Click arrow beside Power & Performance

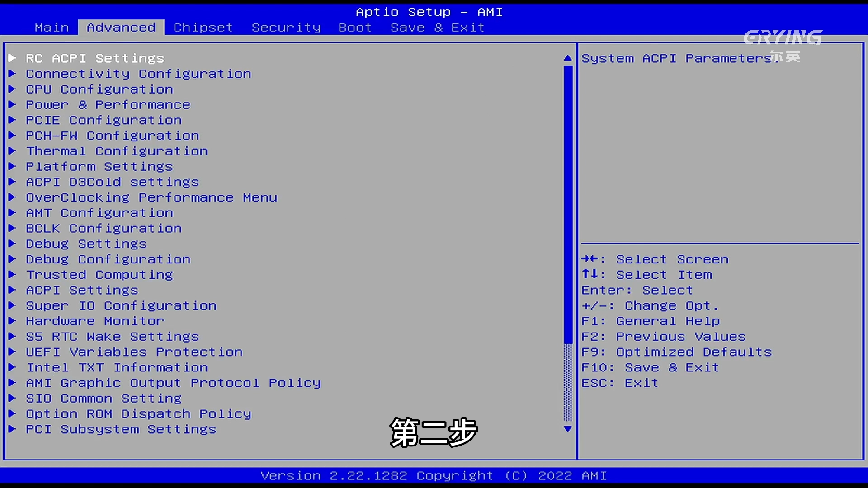12,104
